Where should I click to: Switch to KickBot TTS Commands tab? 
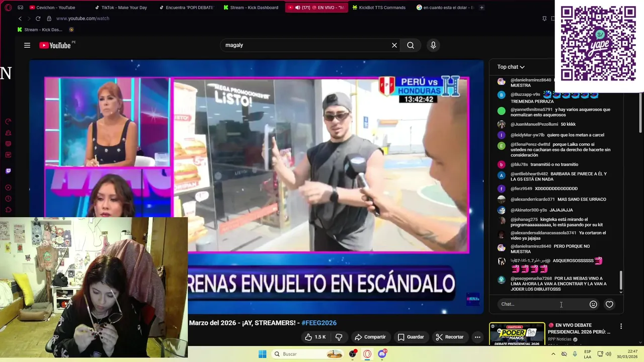pyautogui.click(x=381, y=8)
